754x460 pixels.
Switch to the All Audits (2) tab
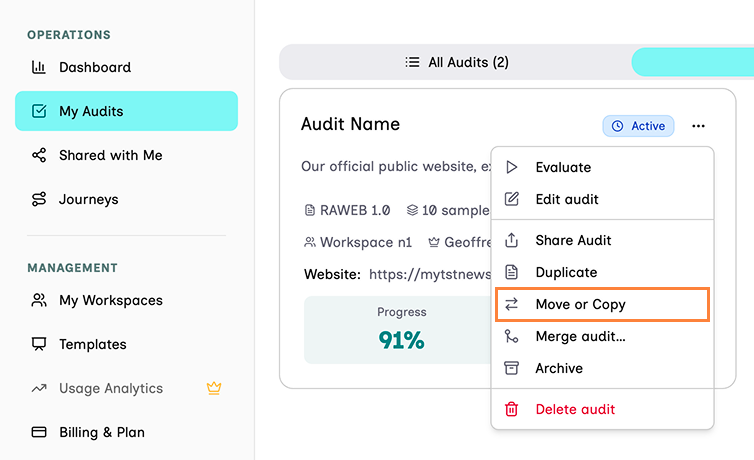tap(456, 62)
